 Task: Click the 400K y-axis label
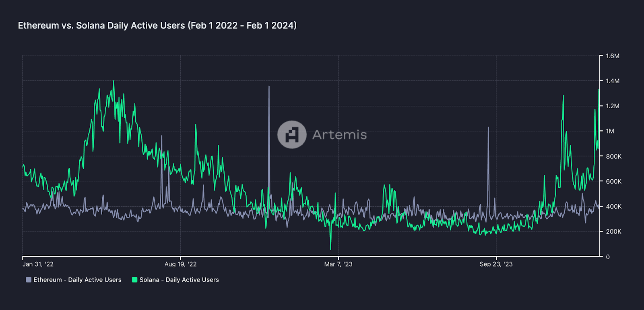613,206
